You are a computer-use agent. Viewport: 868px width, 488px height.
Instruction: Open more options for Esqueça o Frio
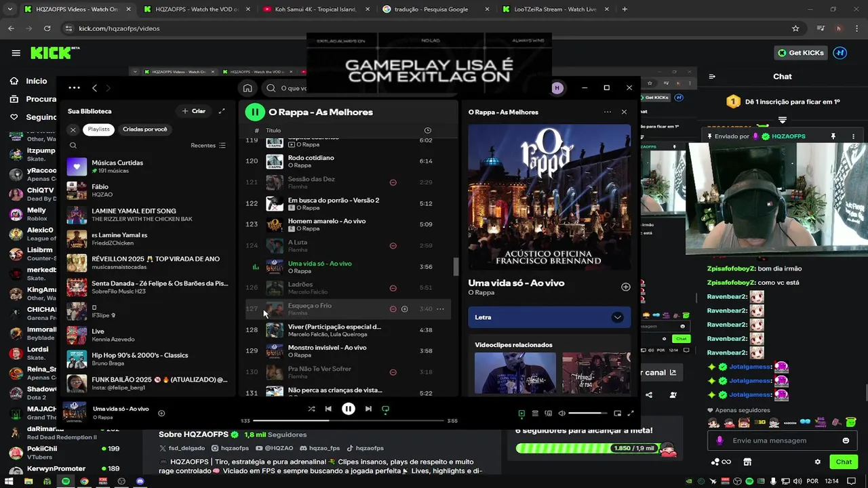pyautogui.click(x=440, y=309)
